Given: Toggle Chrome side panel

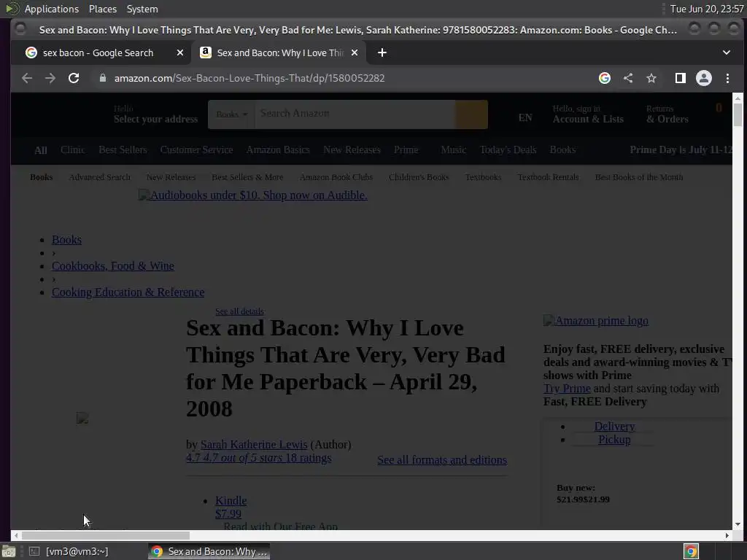Looking at the screenshot, I should [681, 78].
